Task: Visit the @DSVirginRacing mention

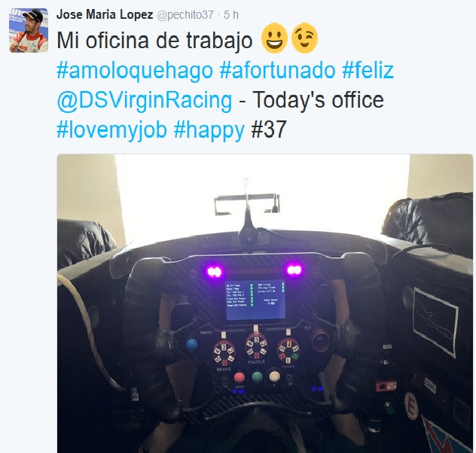Action: 145,100
